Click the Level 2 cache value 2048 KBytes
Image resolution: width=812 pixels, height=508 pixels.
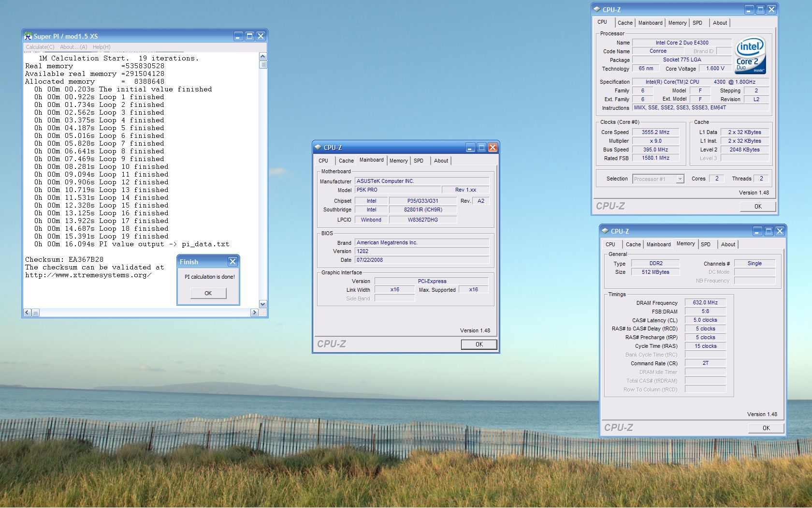pos(745,149)
